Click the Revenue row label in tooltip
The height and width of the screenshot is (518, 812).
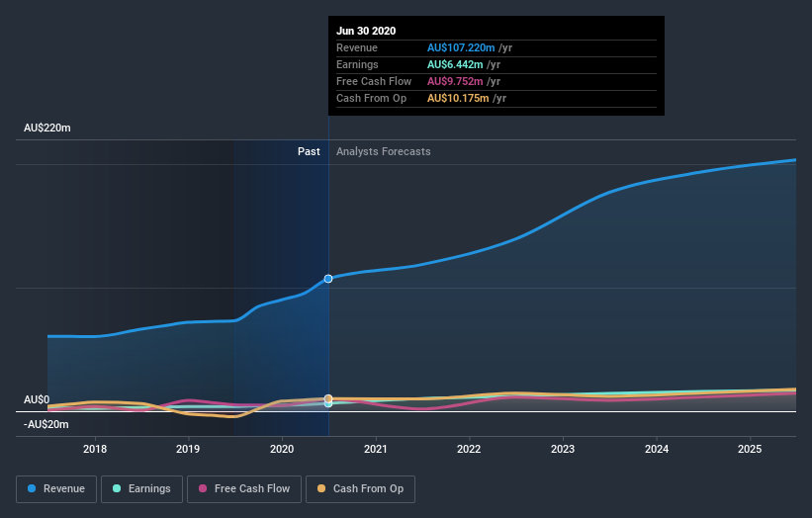(x=357, y=47)
